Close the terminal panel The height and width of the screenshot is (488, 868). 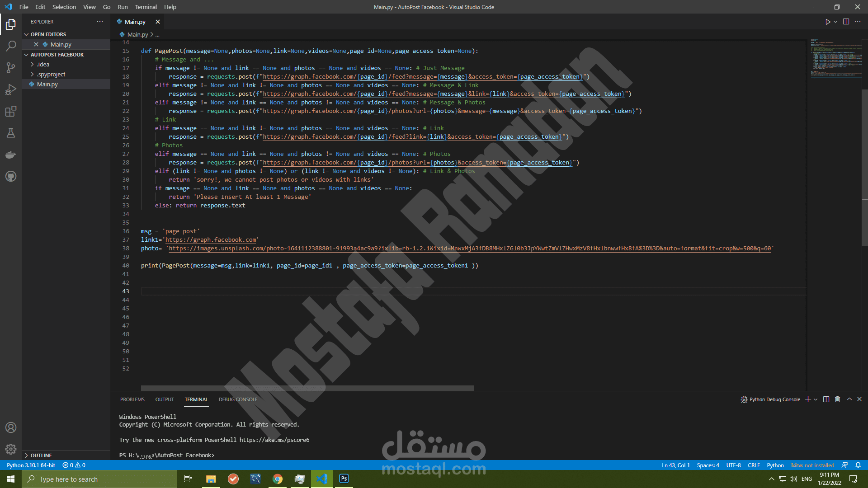pyautogui.click(x=859, y=399)
